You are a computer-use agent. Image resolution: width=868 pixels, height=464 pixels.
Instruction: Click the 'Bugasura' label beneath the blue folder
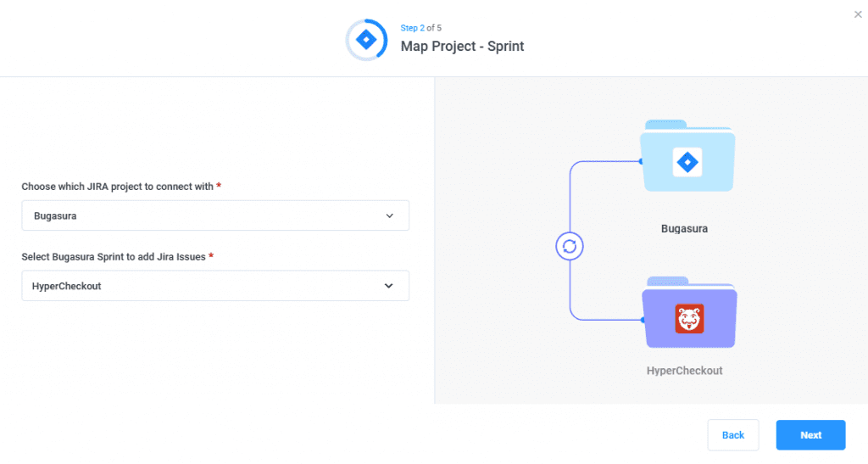tap(684, 229)
